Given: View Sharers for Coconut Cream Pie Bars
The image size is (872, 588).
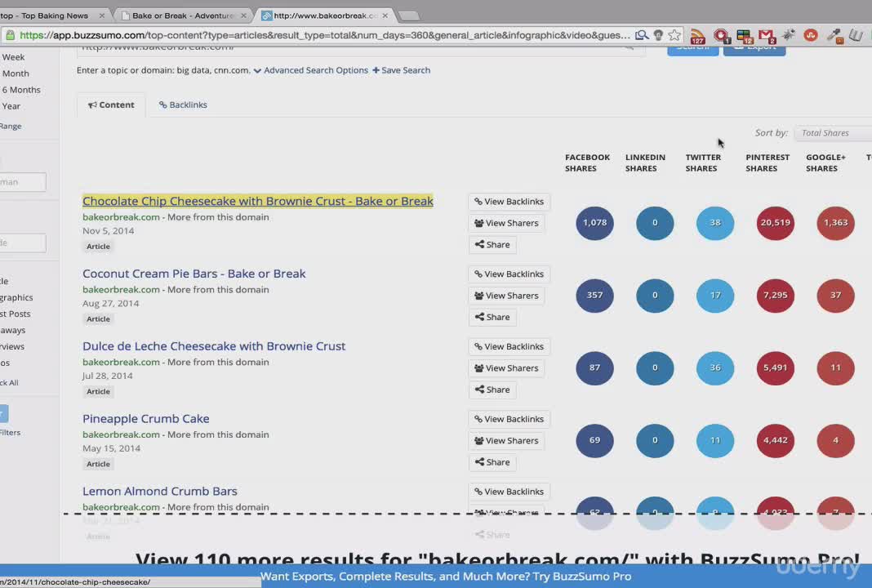Looking at the screenshot, I should pyautogui.click(x=506, y=296).
